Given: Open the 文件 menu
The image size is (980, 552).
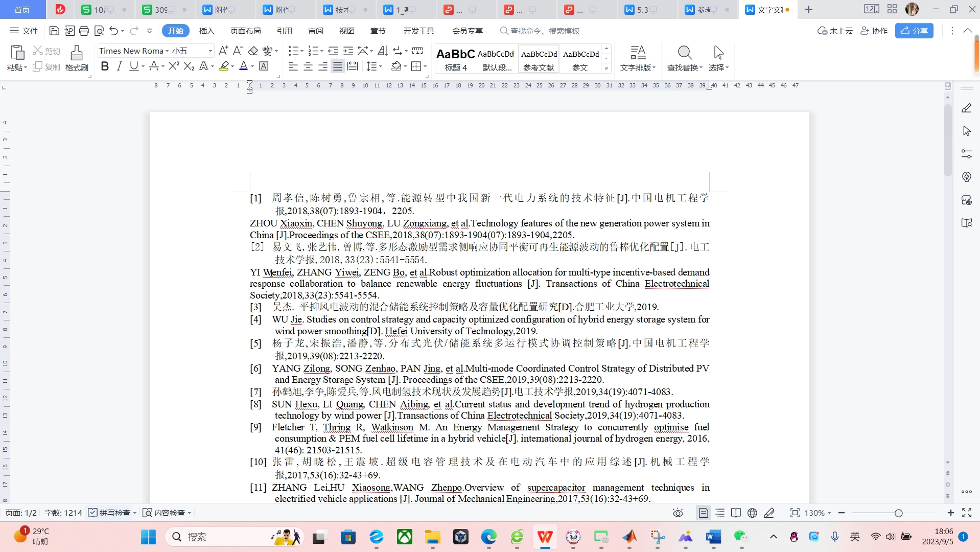Looking at the screenshot, I should 24,31.
